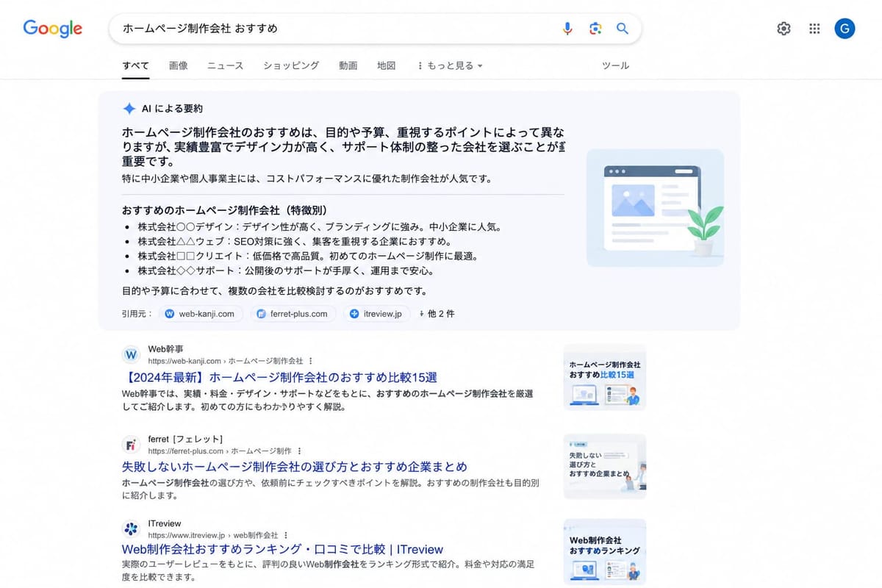The width and height of the screenshot is (882, 588).
Task: Click the AI summary browser illustration
Action: click(655, 208)
